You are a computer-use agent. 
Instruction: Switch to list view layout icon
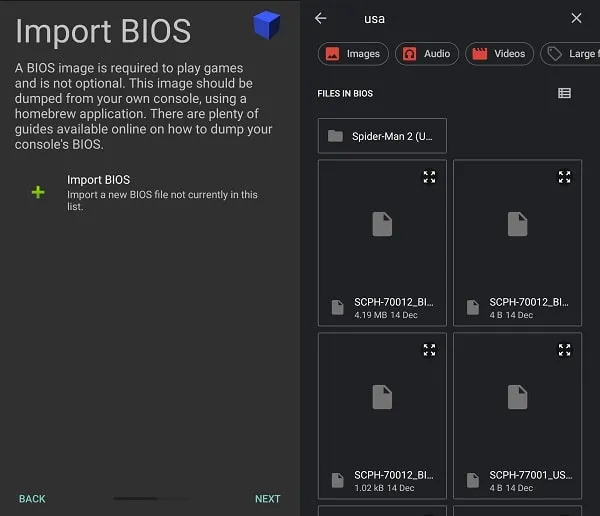pos(564,93)
